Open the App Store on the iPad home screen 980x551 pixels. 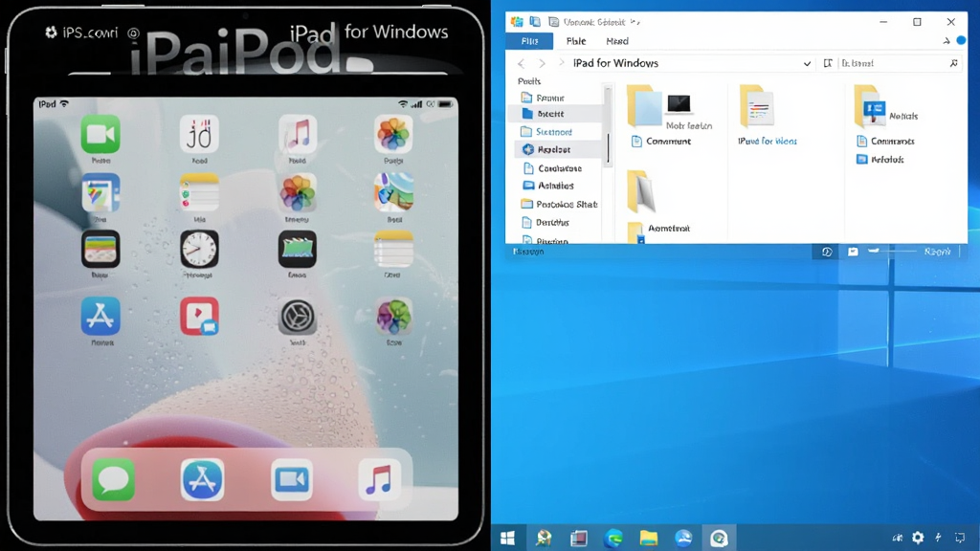[x=100, y=316]
